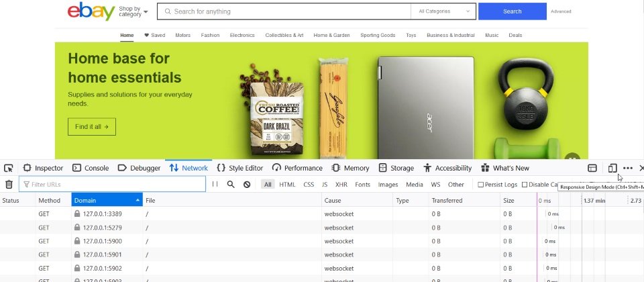Image resolution: width=644 pixels, height=282 pixels.
Task: Click lock icon beside 127.0.0.1:5900
Action: tap(77, 241)
